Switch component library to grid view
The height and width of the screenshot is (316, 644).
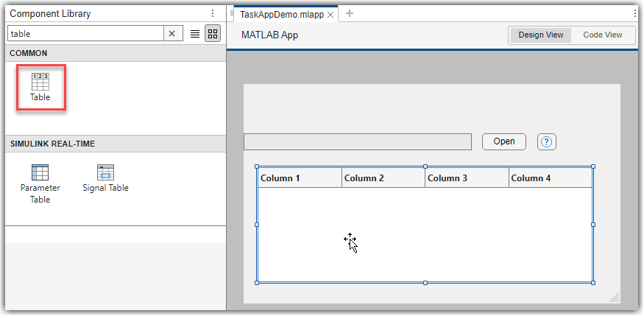tap(213, 34)
